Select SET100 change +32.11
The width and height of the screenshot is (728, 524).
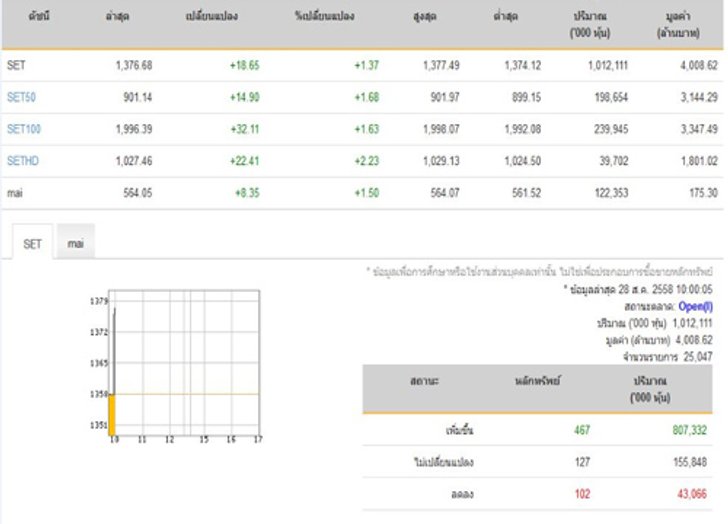(x=245, y=129)
